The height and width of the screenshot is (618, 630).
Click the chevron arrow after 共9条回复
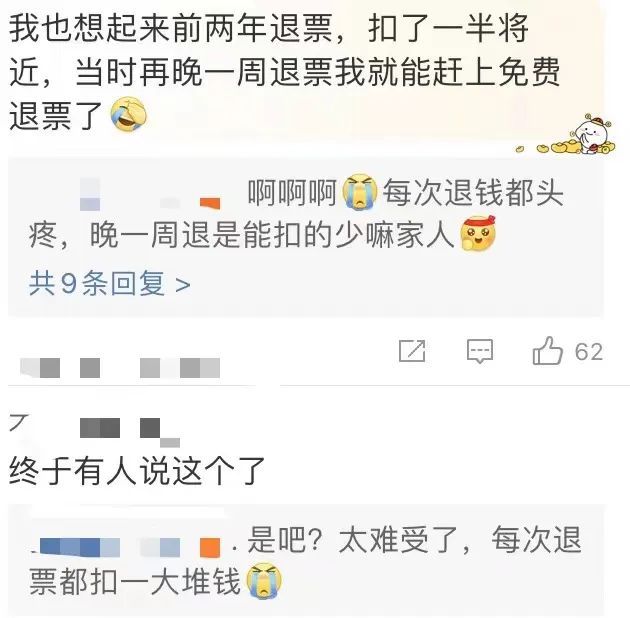click(183, 285)
